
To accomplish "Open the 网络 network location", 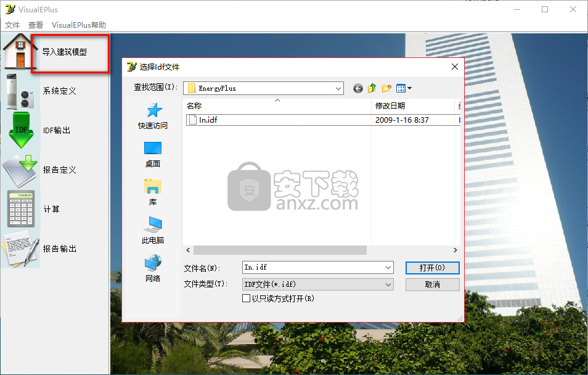I will [153, 269].
